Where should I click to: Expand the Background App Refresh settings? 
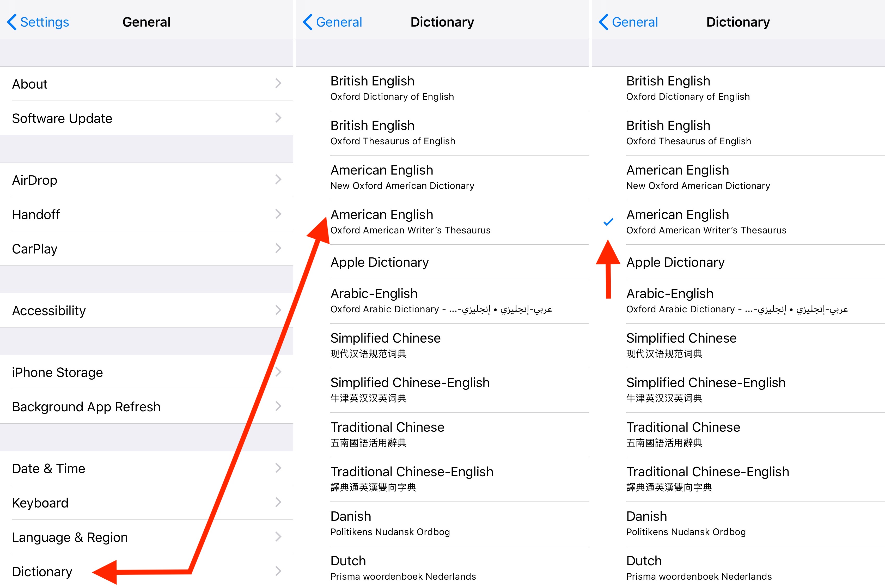[86, 406]
